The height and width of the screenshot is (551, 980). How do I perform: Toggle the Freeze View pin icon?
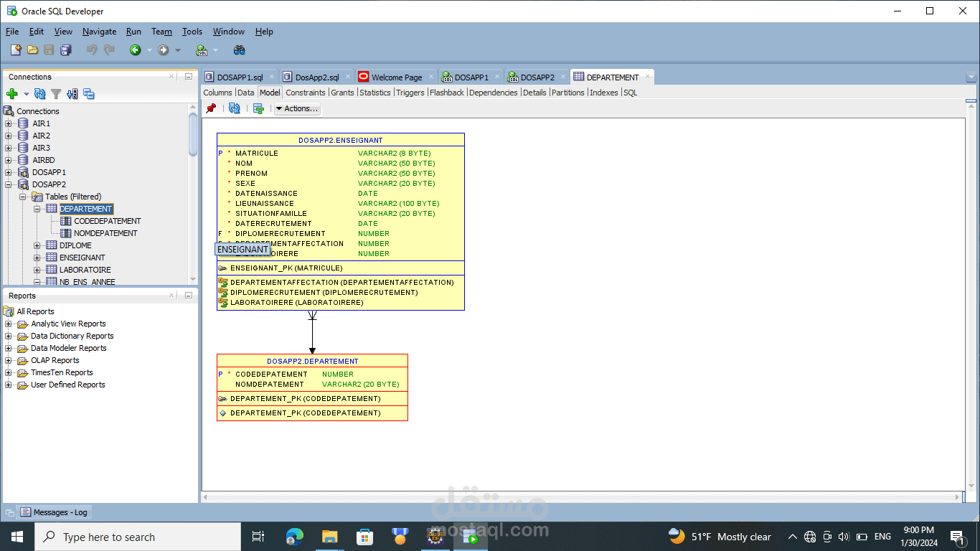coord(211,108)
